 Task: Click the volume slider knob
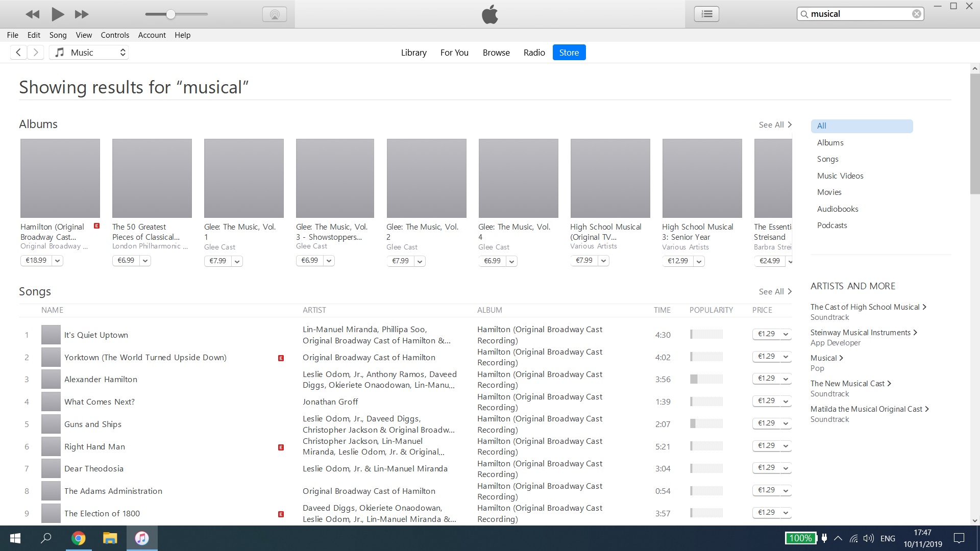(x=171, y=14)
